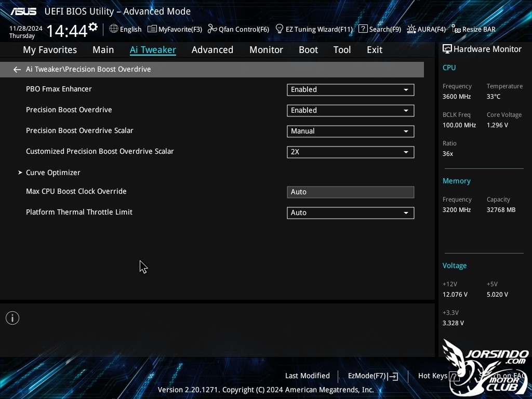Image resolution: width=532 pixels, height=399 pixels.
Task: Click the 1.296 V core voltage value
Action: [497, 125]
